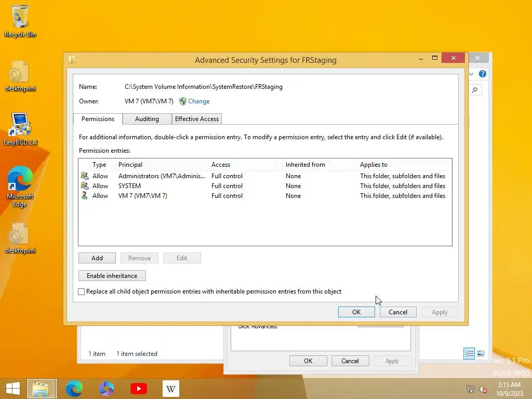Switch Explorer to large icons view
The image size is (532, 399).
481,353
